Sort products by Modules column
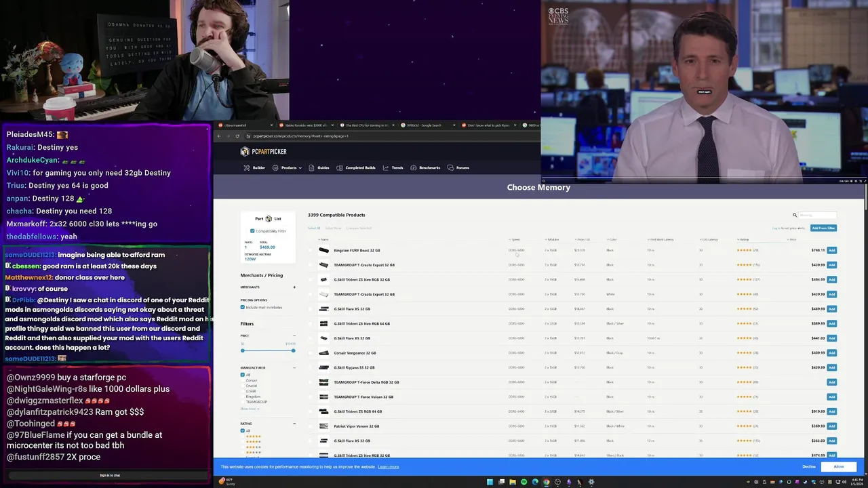 coord(553,239)
